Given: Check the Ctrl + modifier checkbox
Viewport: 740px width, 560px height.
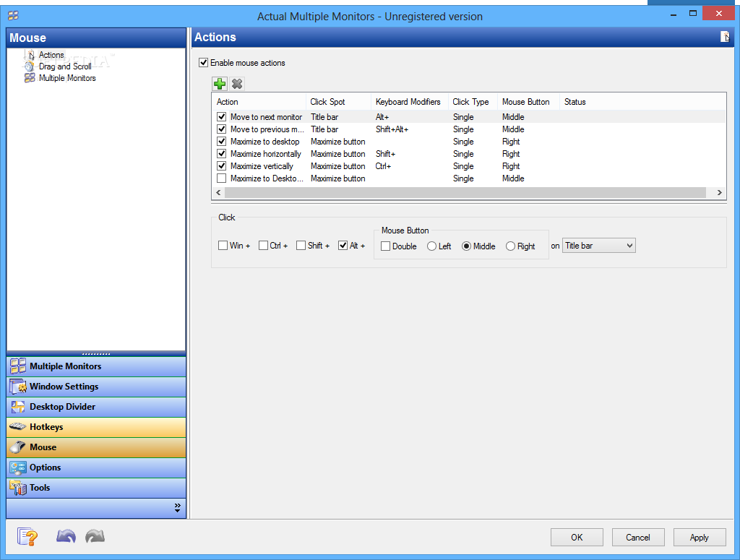Looking at the screenshot, I should [263, 246].
